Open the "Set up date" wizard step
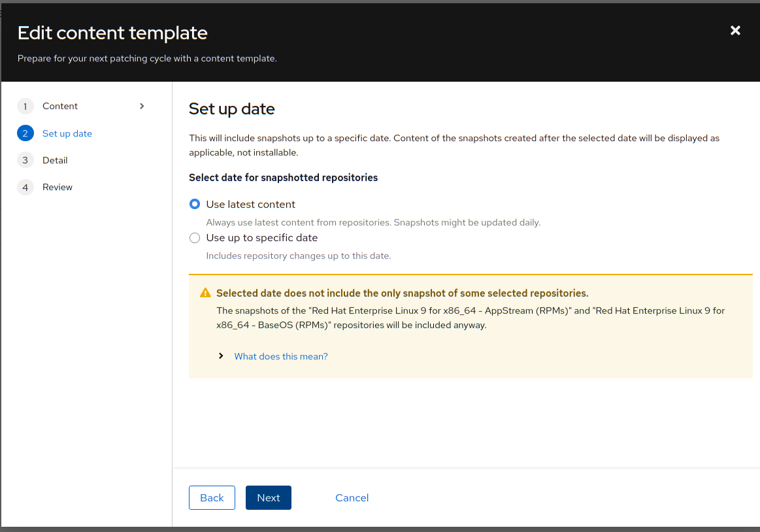 [x=67, y=133]
